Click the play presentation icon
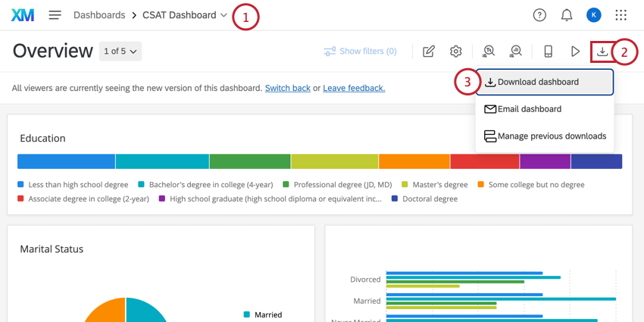 tap(575, 52)
